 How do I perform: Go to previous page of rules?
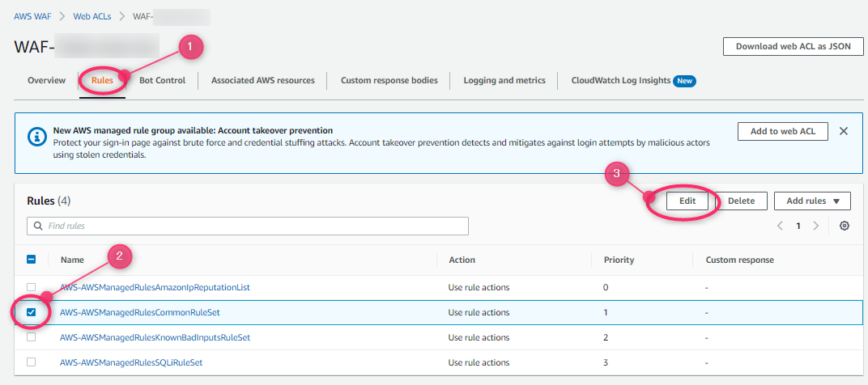coord(781,226)
